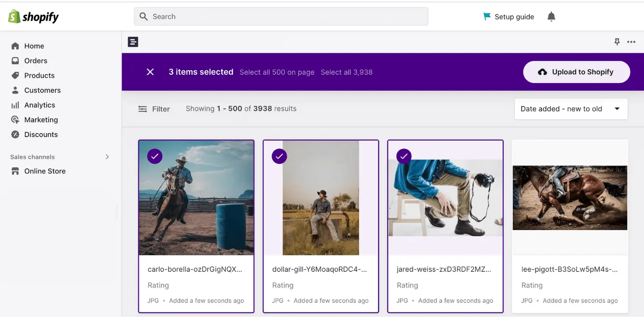This screenshot has height=317, width=644.
Task: Pin the app using the pin icon
Action: tap(617, 42)
